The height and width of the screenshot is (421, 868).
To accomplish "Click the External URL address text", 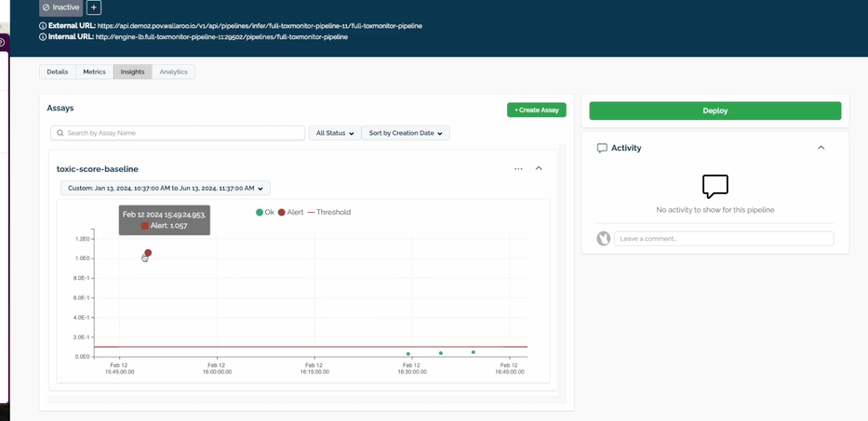I will tap(260, 26).
